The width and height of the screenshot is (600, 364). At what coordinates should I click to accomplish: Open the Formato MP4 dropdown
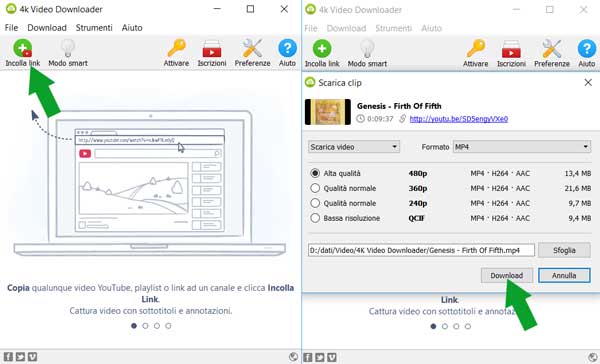[x=522, y=147]
